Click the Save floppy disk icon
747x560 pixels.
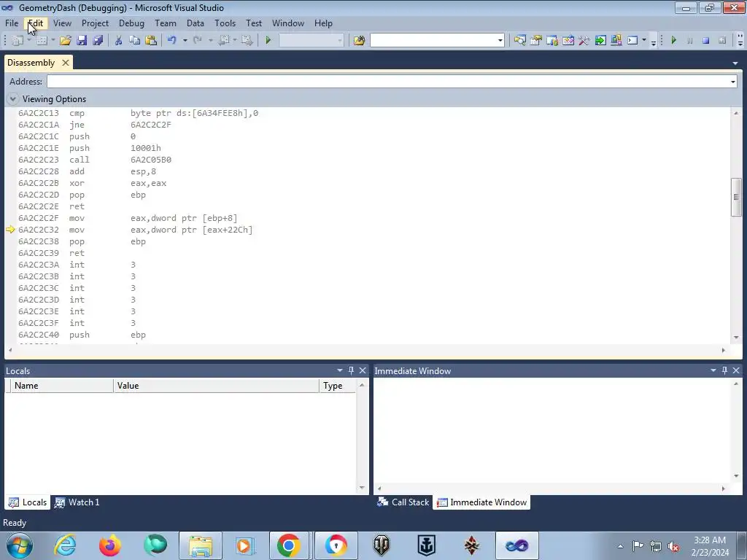(x=82, y=41)
